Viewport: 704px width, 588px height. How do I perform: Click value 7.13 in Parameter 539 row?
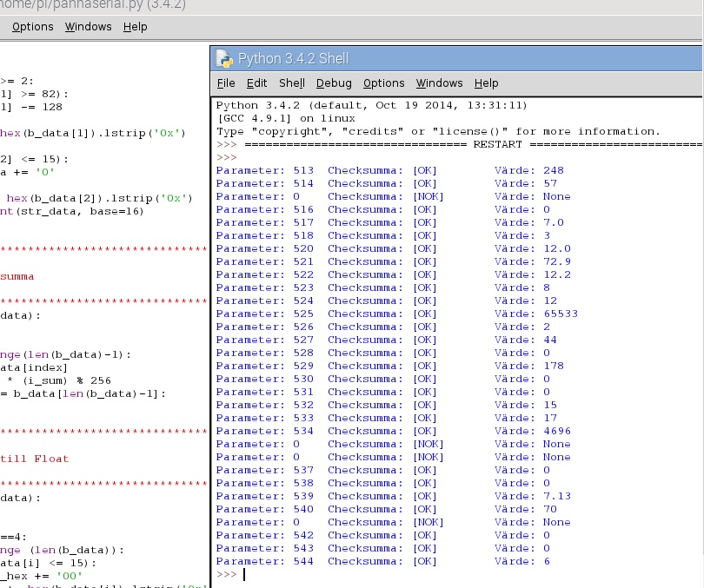pyautogui.click(x=557, y=496)
